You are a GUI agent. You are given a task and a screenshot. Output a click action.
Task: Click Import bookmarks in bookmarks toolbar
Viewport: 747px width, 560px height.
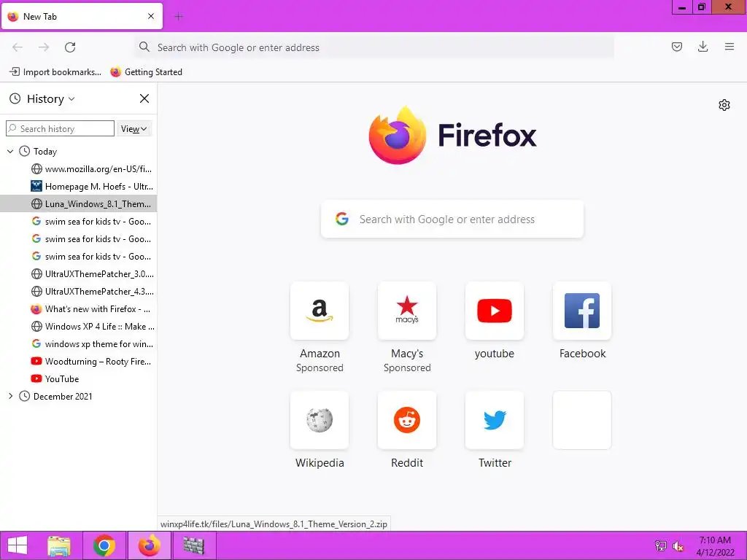click(x=55, y=72)
